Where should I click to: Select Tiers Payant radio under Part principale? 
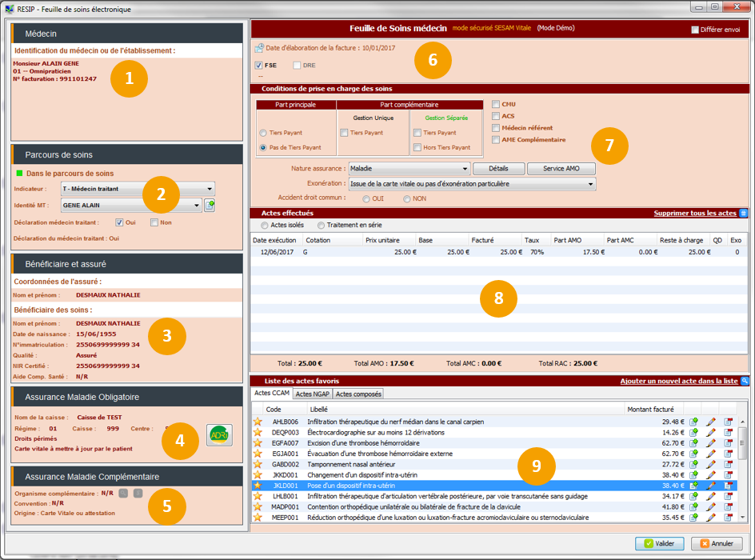click(263, 133)
